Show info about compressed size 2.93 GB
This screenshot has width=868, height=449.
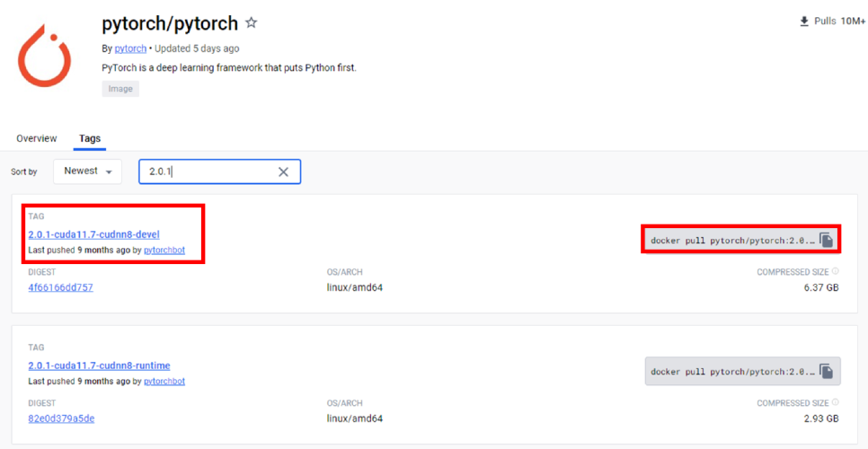836,402
